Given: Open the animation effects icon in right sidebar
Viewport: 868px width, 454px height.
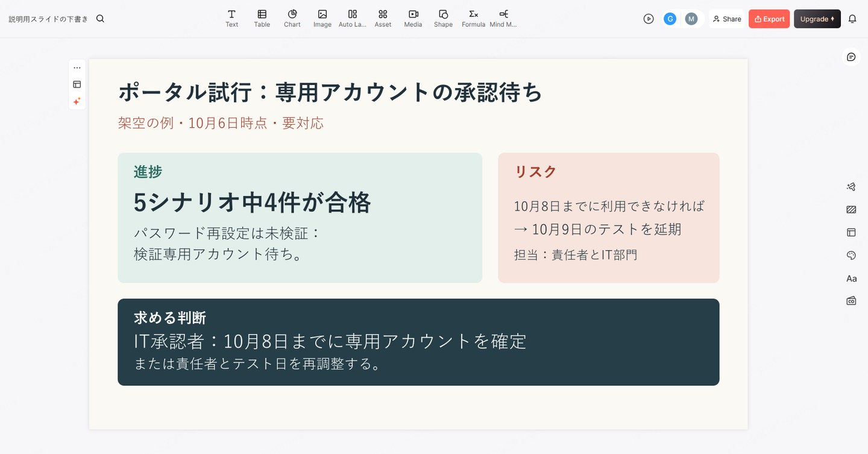Looking at the screenshot, I should pos(851,187).
